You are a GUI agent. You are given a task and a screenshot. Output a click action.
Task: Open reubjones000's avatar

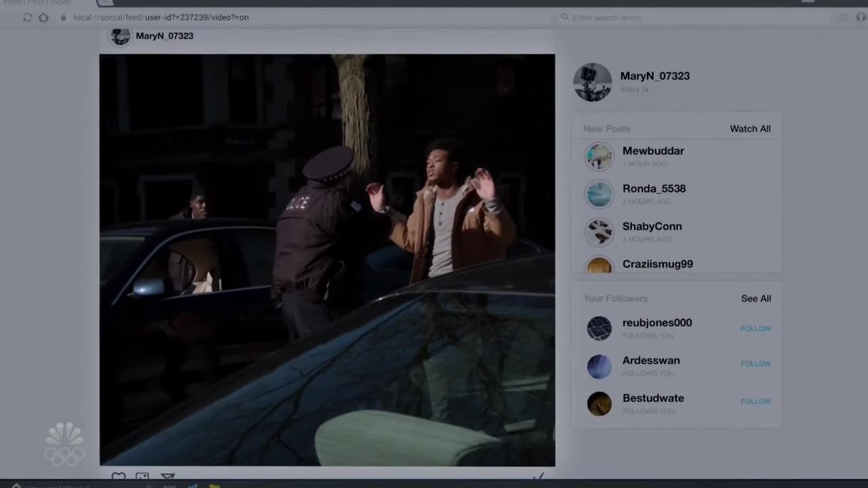[x=599, y=329]
